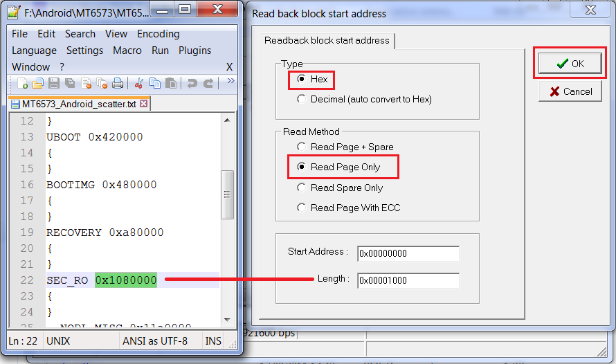Click the Save floppy disk icon
The image size is (616, 364).
pos(54,83)
